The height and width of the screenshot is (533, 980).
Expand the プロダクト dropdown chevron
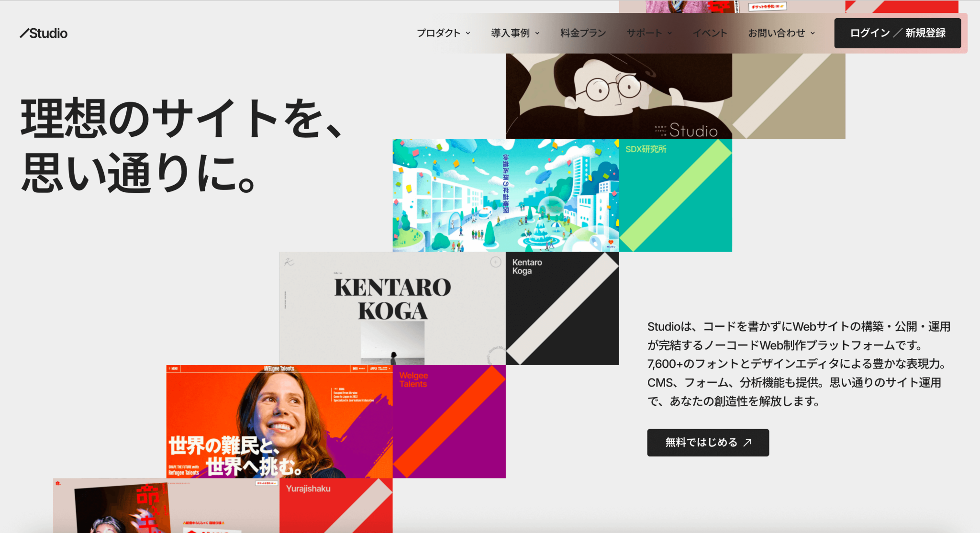point(468,33)
